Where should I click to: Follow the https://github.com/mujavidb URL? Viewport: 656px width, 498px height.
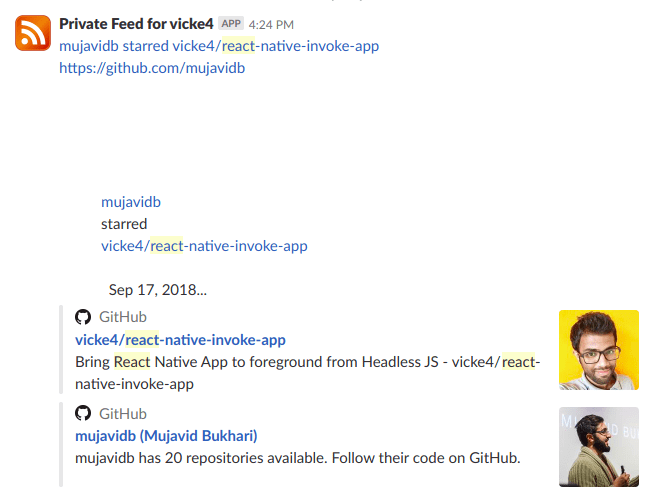152,68
